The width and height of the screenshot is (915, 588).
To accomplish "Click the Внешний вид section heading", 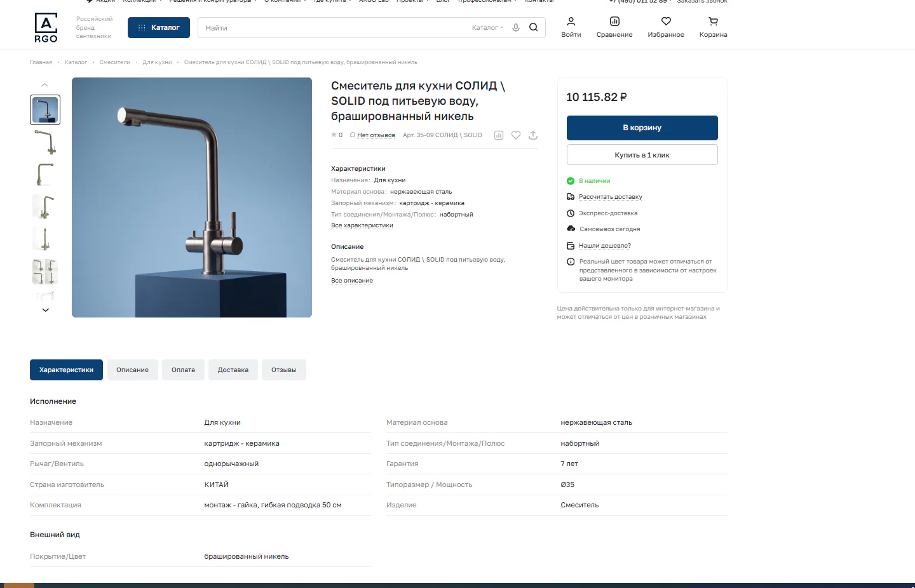I will [55, 535].
